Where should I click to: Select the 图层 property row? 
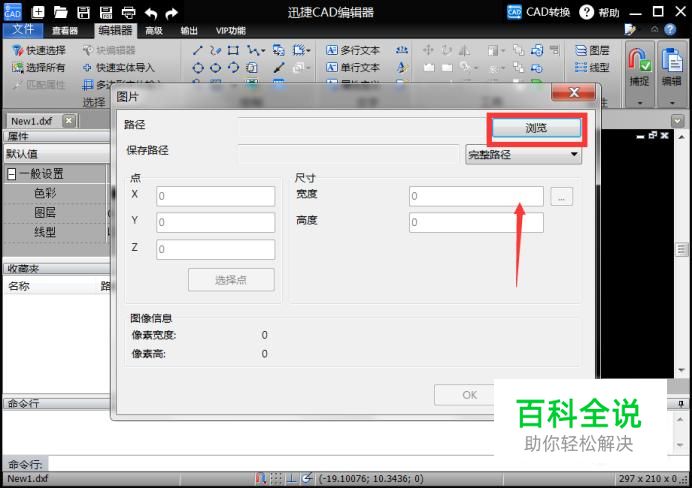[56, 213]
